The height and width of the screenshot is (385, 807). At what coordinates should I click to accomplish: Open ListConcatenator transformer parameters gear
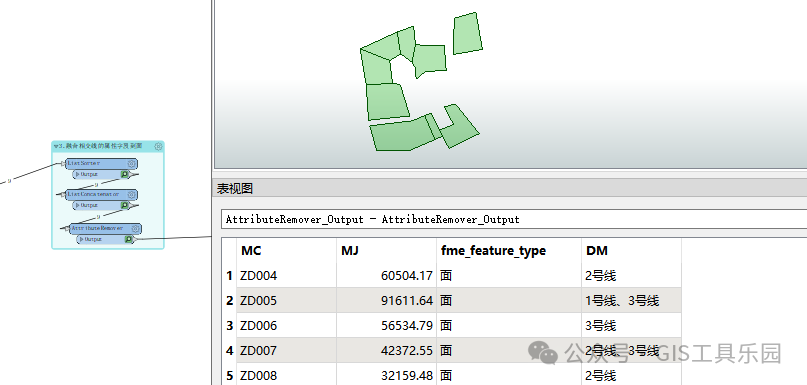pos(132,195)
